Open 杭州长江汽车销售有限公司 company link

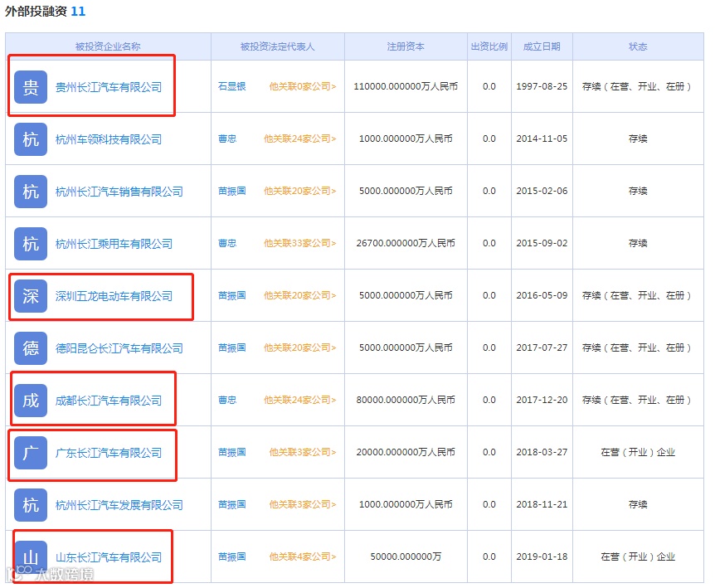click(x=119, y=192)
